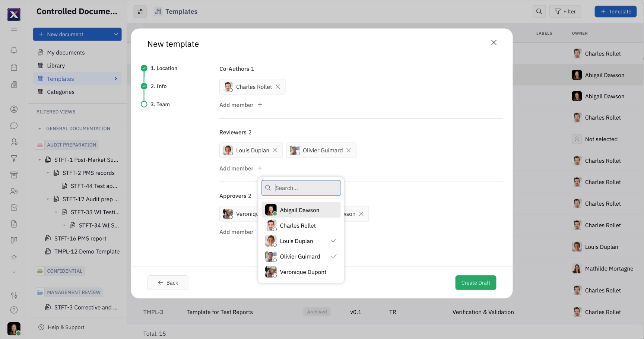
Task: Remove Olivier Guimard from Reviewers
Action: 349,151
